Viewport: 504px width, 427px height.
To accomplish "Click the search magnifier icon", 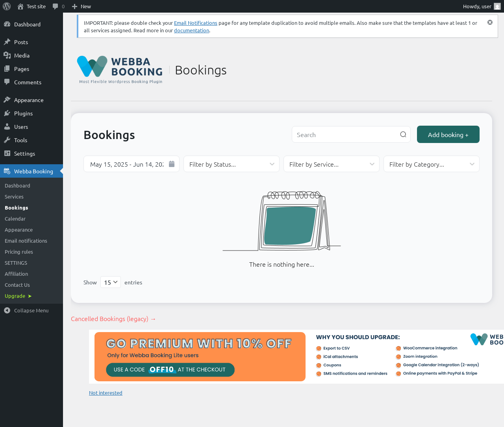I will (x=403, y=134).
